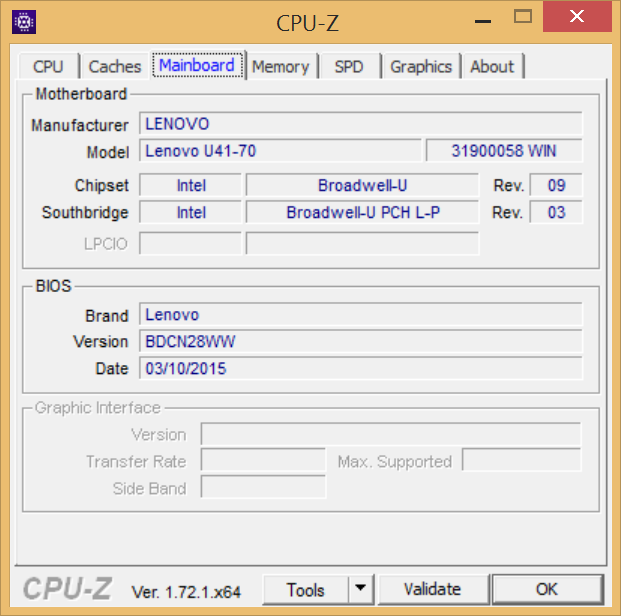Click the CPU-Z app icon in title bar
This screenshot has height=616, width=621.
click(x=24, y=22)
